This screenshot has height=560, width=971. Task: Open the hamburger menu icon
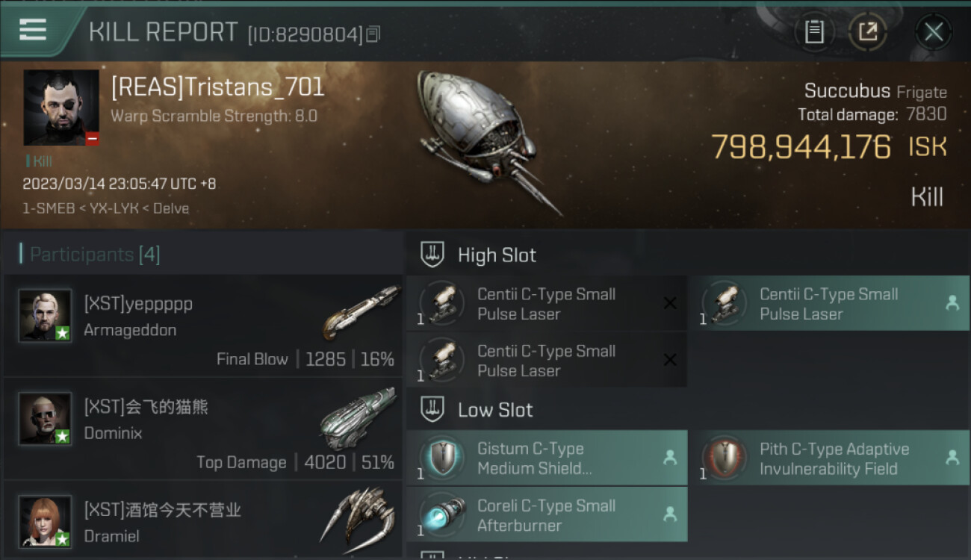coord(33,30)
